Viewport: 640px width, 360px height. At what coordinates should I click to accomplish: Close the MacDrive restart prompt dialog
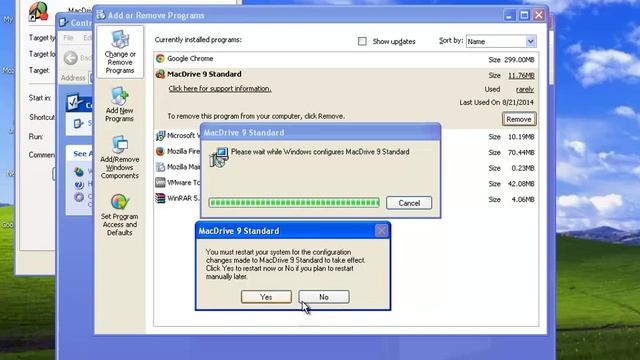pyautogui.click(x=381, y=231)
